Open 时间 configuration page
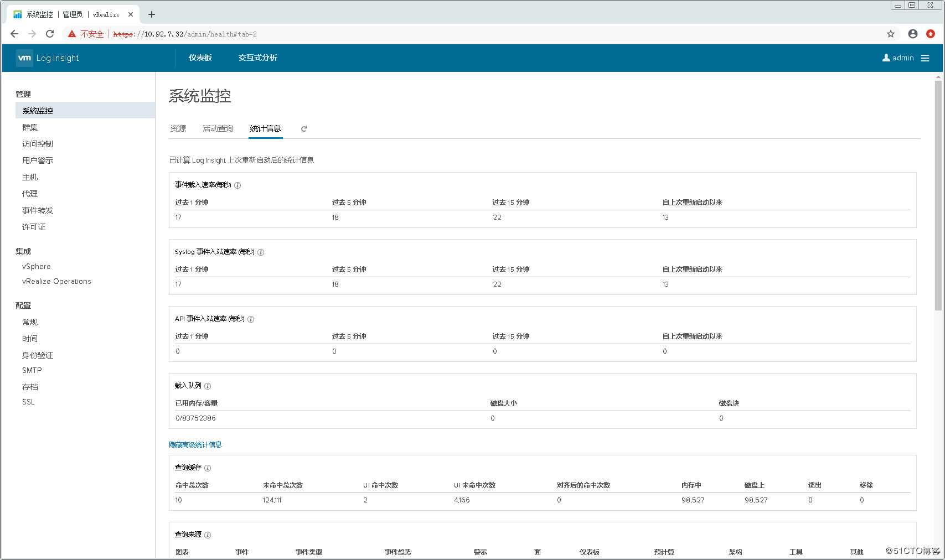945x560 pixels. (x=30, y=339)
